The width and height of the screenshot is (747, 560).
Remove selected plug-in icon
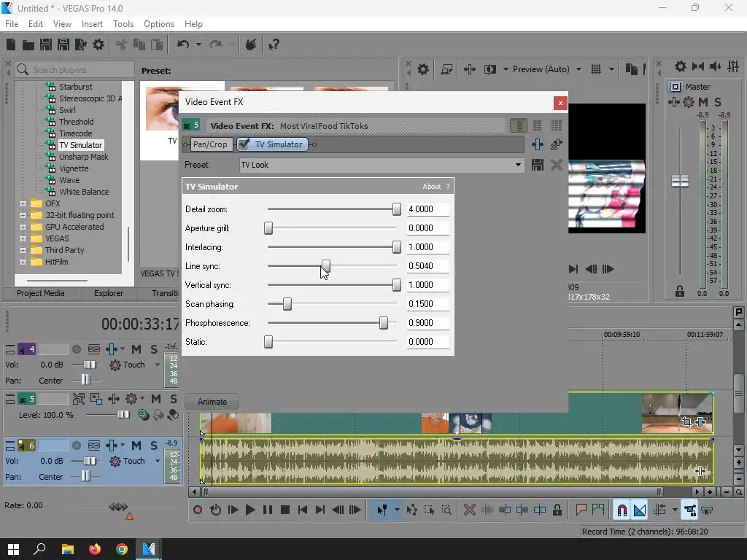pyautogui.click(x=556, y=144)
